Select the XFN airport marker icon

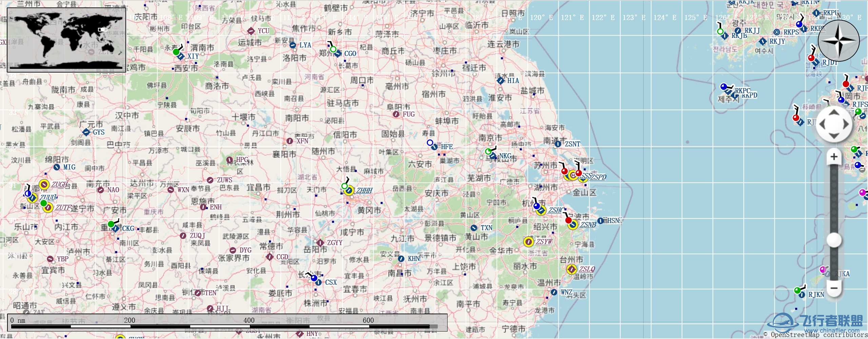click(290, 141)
